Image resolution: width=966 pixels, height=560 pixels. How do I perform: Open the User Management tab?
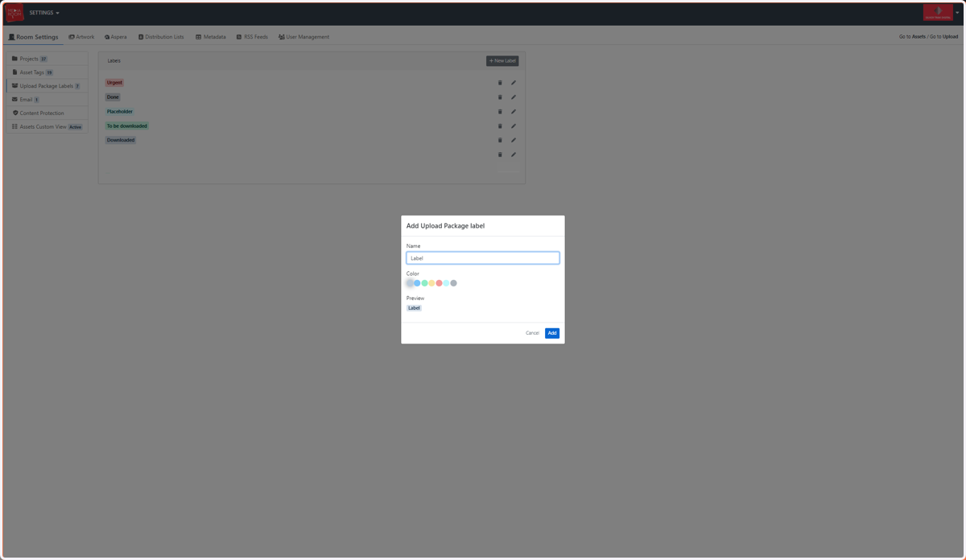click(x=303, y=37)
